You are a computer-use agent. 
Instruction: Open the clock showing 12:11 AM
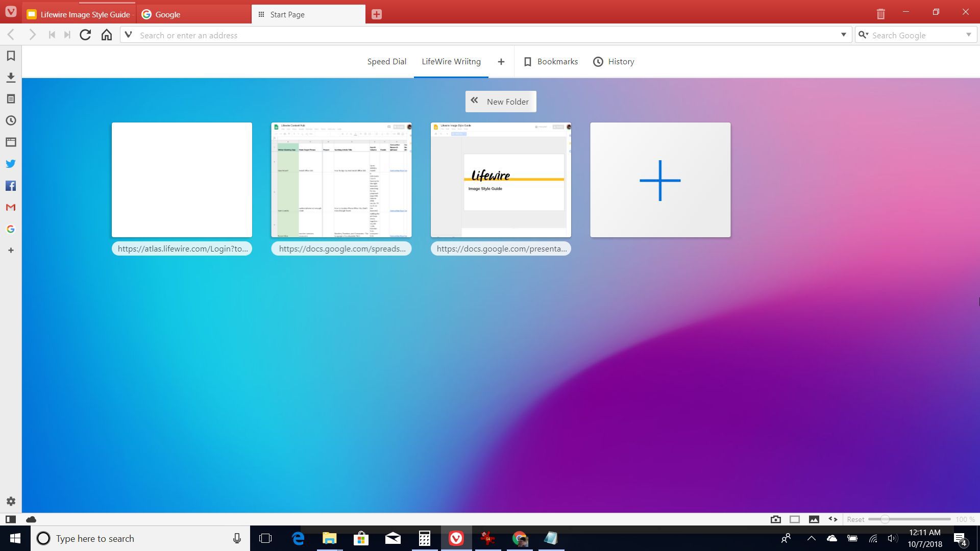pyautogui.click(x=925, y=538)
